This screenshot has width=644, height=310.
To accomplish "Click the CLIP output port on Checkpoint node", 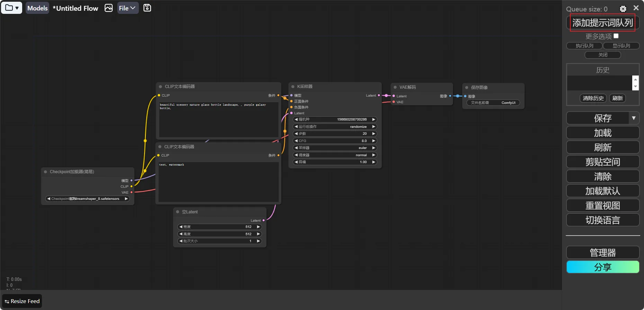I will tap(132, 186).
